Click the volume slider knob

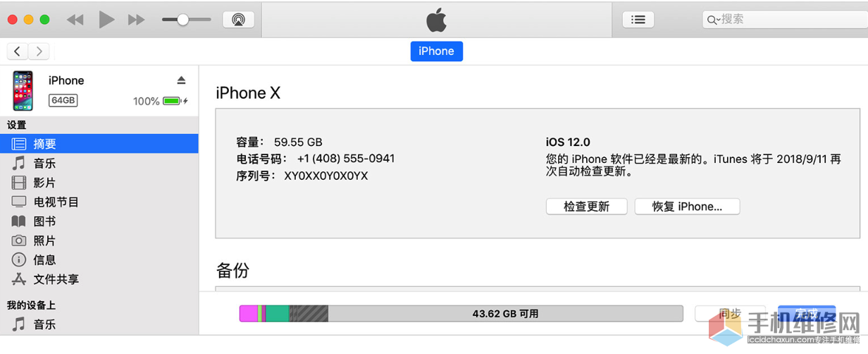pos(182,20)
